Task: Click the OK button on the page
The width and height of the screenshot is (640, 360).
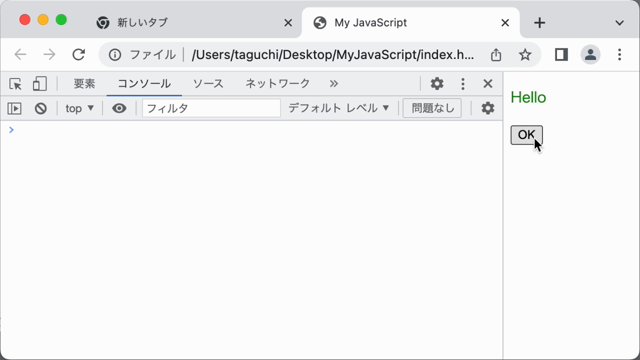Action: click(527, 135)
